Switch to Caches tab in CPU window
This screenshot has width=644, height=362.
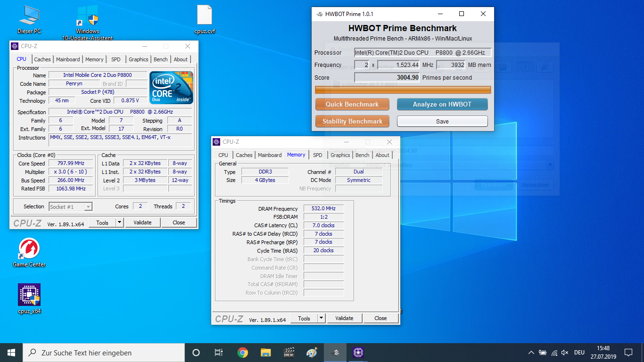[42, 59]
